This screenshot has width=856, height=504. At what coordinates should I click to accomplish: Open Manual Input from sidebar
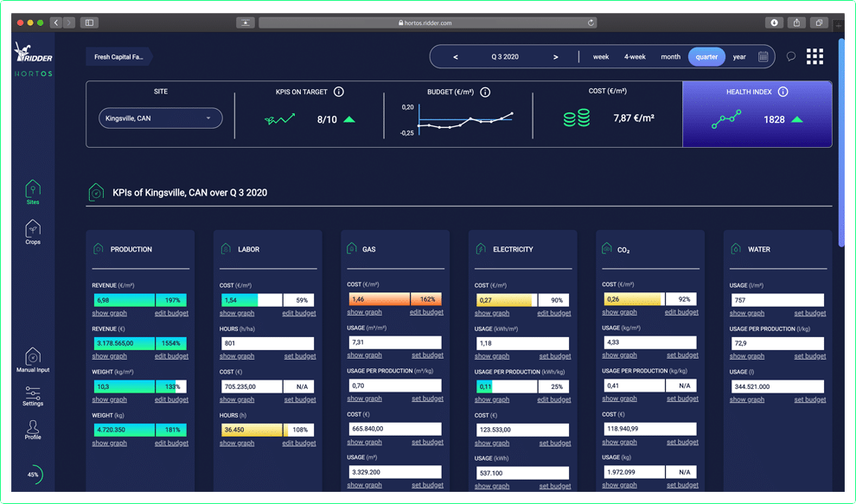pos(32,359)
